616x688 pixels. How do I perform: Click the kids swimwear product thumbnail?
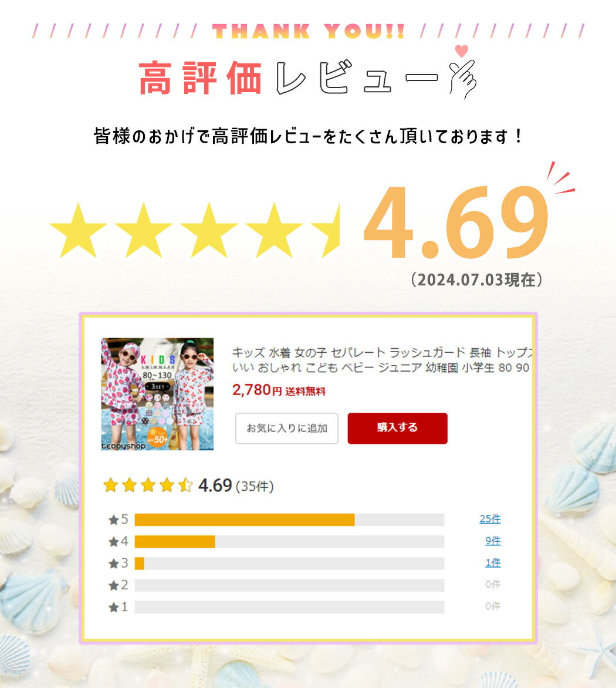157,393
